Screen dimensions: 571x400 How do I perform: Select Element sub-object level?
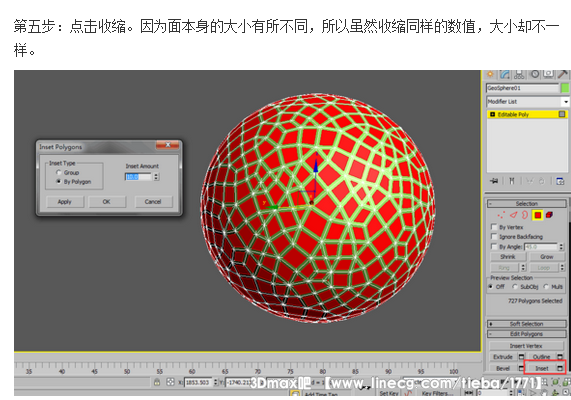pyautogui.click(x=549, y=215)
